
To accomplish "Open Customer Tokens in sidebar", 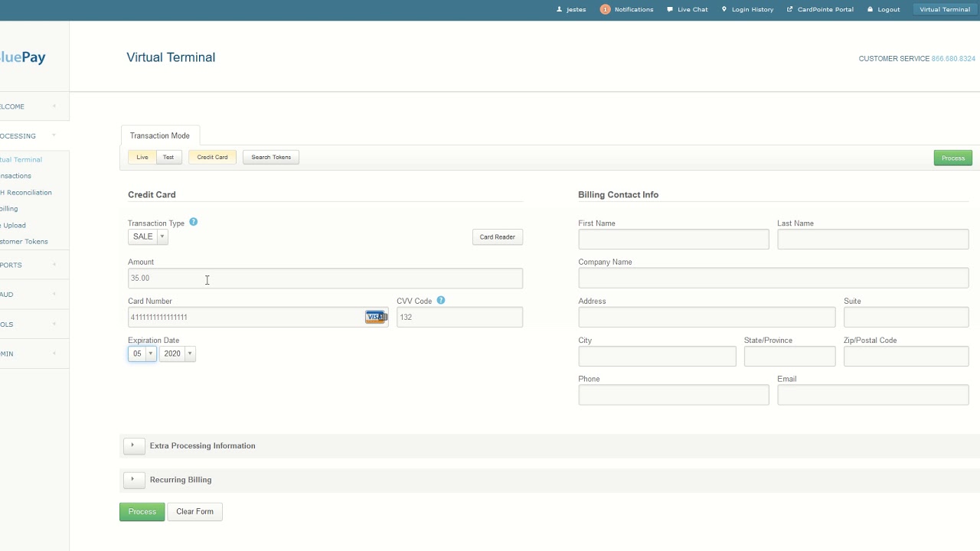I will click(x=24, y=241).
